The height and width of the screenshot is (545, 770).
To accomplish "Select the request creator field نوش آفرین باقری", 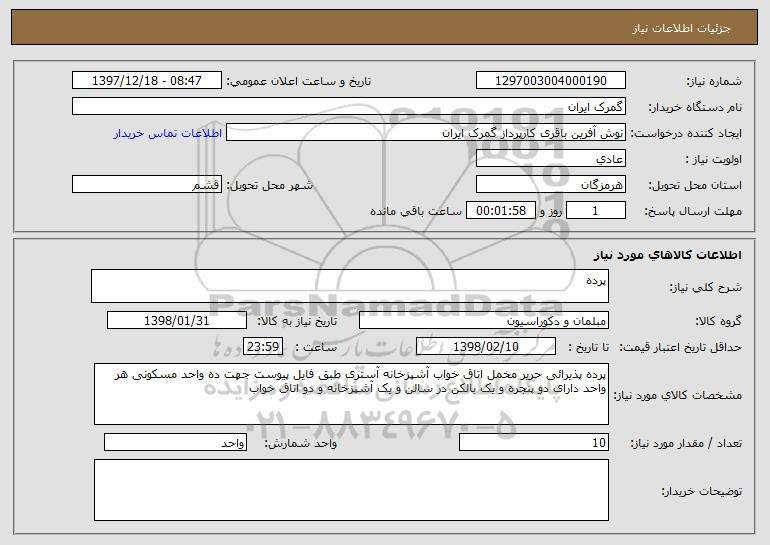I will tap(426, 133).
